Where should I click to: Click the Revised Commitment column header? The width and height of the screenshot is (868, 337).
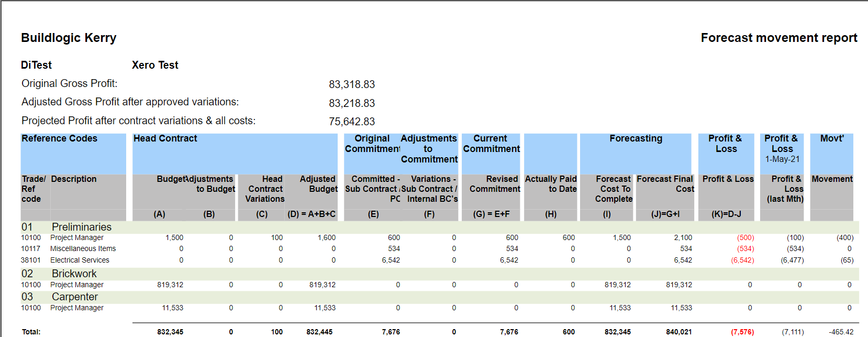495,184
